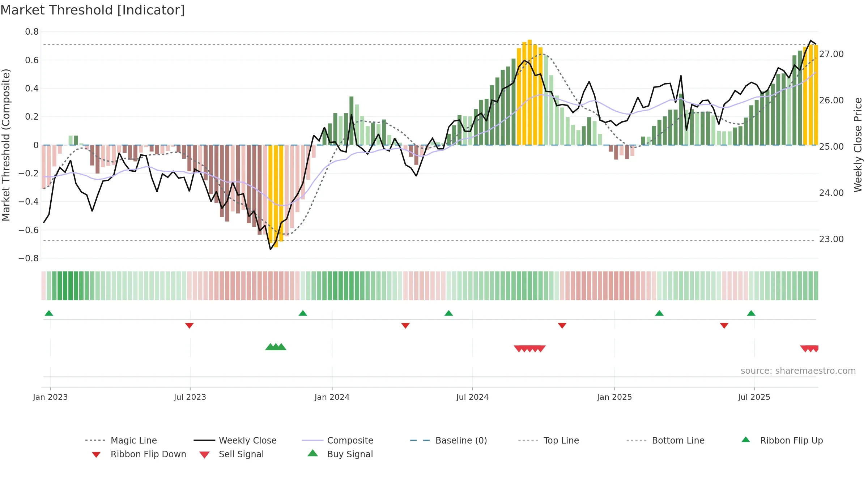Click the buy signal cluster near Oct 2023

276,347
